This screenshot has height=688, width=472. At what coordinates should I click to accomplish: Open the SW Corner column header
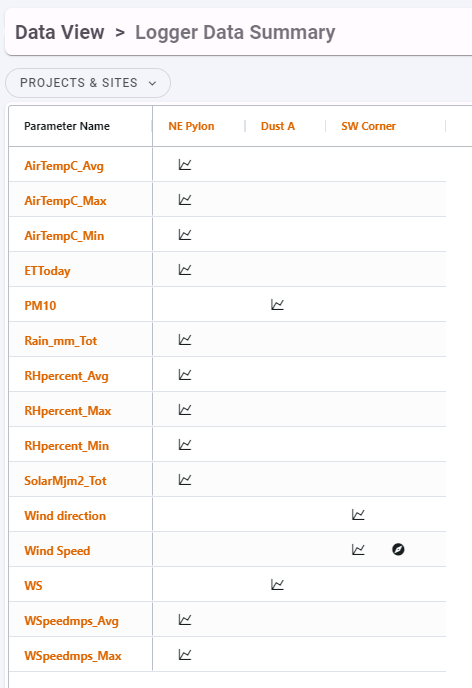pos(368,126)
